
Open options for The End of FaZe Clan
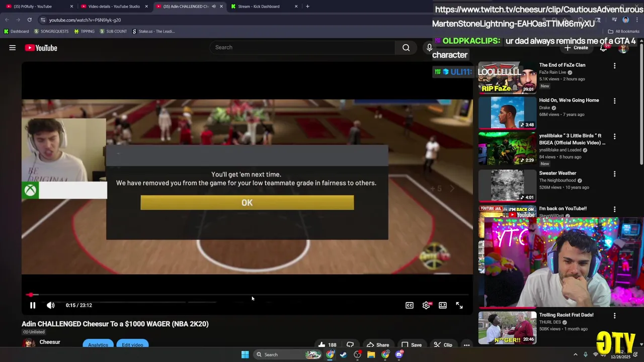click(614, 66)
